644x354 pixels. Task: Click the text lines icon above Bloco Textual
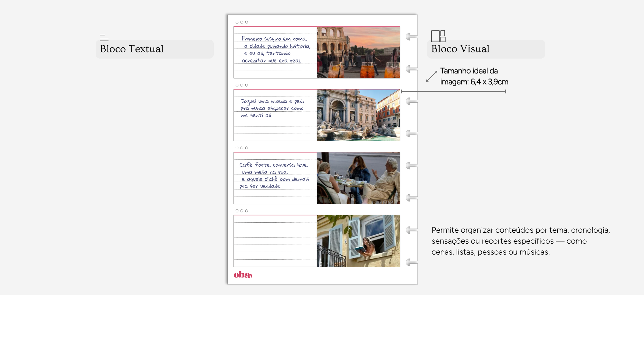pyautogui.click(x=104, y=38)
